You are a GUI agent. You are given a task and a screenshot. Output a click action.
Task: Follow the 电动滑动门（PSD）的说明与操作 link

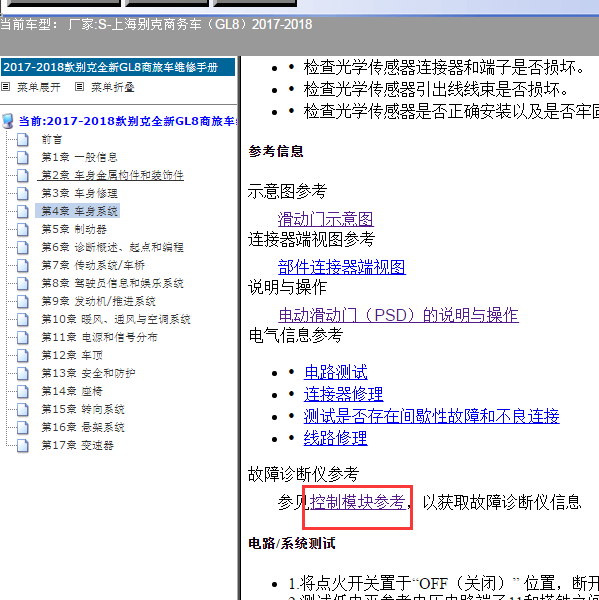[x=398, y=315]
